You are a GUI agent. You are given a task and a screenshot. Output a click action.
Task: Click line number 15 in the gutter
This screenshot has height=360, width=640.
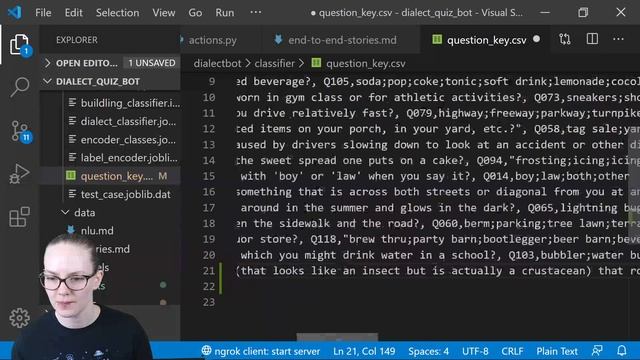coord(209,176)
